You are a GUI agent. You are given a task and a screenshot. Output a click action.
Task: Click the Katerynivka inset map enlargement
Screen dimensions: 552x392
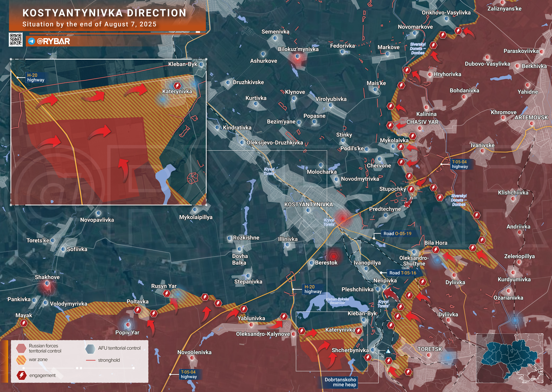108,132
